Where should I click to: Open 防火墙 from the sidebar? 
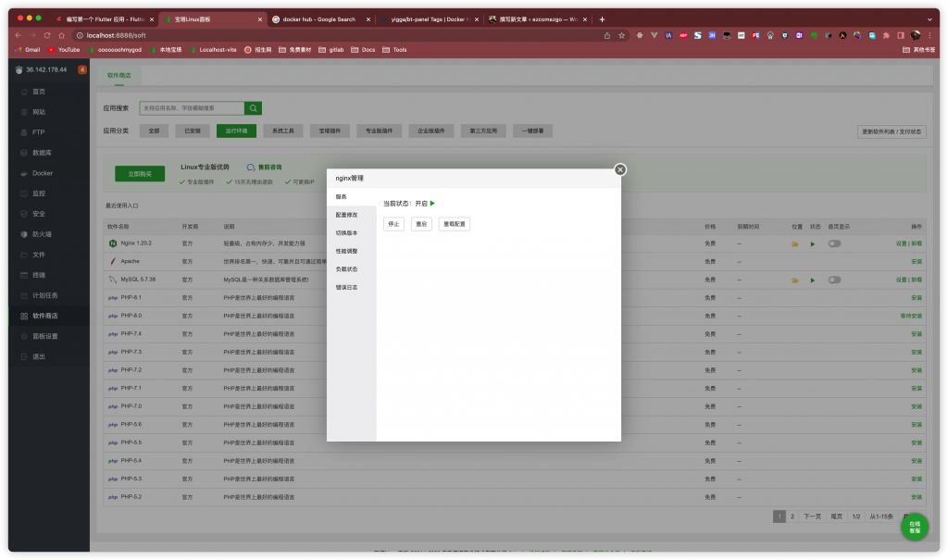(41, 234)
